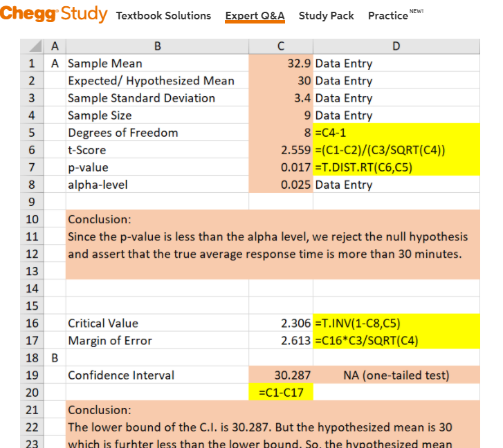503x448 pixels.
Task: Click the 'alpha-level' label cell
Action: point(157,185)
